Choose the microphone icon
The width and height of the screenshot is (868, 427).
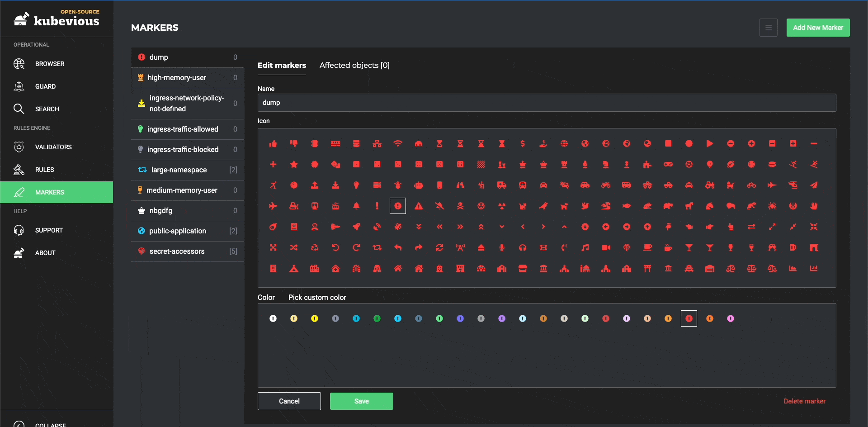(x=502, y=247)
